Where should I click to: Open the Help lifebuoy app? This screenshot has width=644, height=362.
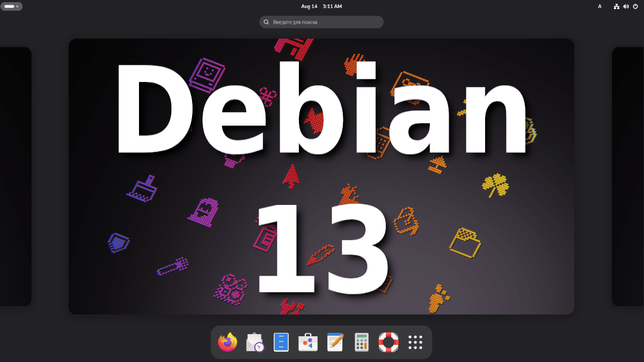point(389,342)
